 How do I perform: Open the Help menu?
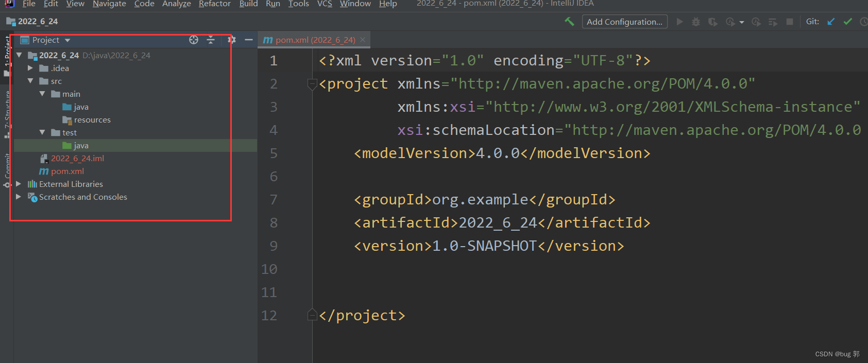pos(388,4)
